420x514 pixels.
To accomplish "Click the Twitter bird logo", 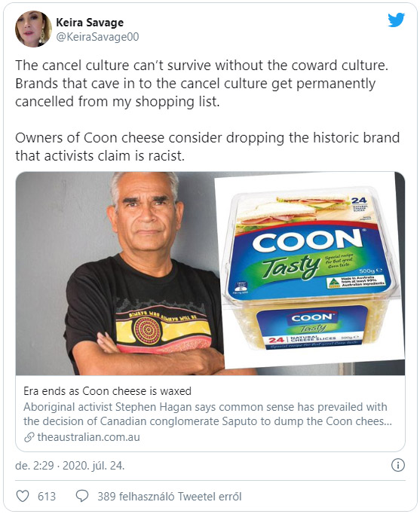I will [396, 20].
